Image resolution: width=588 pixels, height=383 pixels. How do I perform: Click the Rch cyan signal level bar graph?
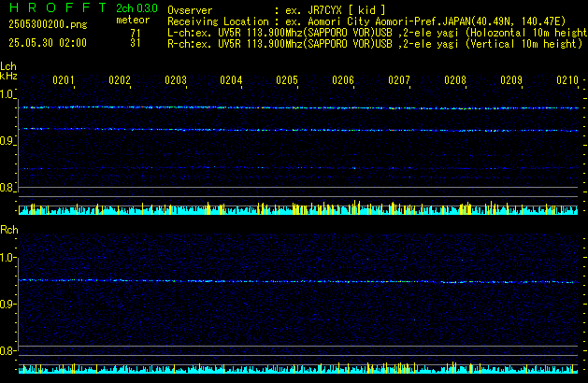(x=298, y=368)
